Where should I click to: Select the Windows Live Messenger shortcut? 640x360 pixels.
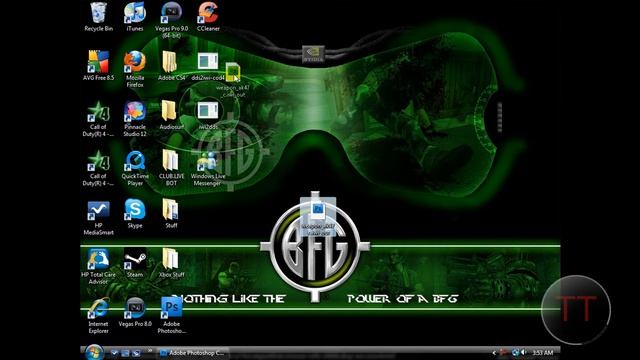click(208, 168)
